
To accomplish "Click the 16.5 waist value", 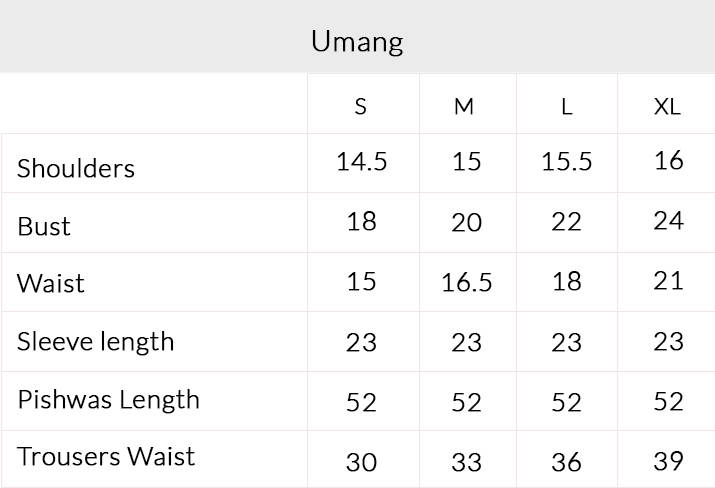I will 466,283.
